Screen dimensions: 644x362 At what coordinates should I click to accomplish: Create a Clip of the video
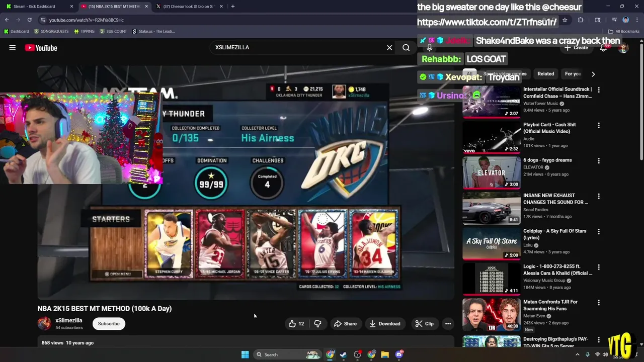[x=424, y=324]
